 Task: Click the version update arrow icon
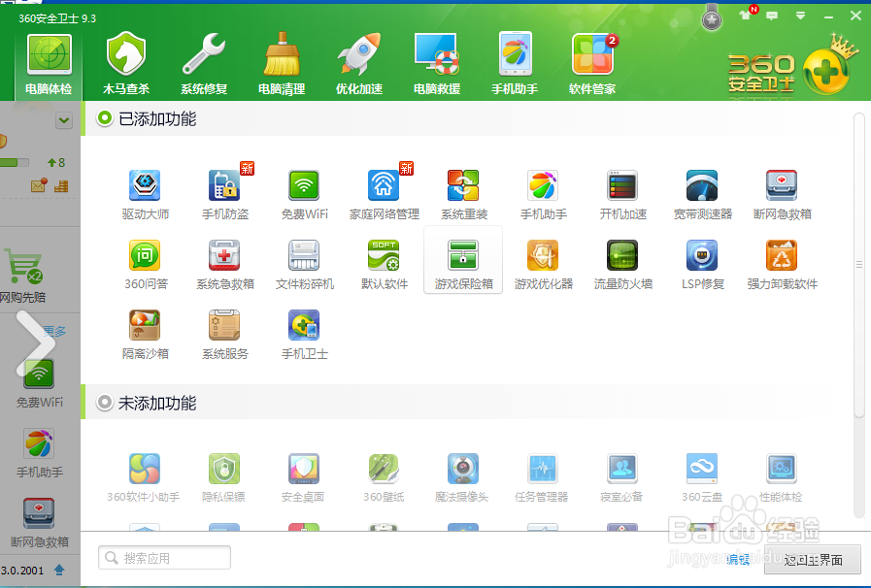59,570
